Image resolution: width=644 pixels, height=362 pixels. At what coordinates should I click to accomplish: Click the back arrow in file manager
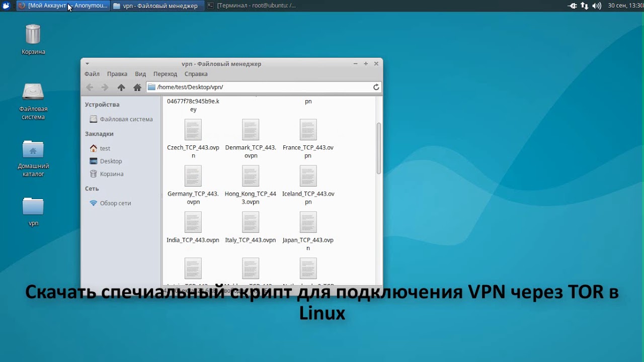point(90,87)
